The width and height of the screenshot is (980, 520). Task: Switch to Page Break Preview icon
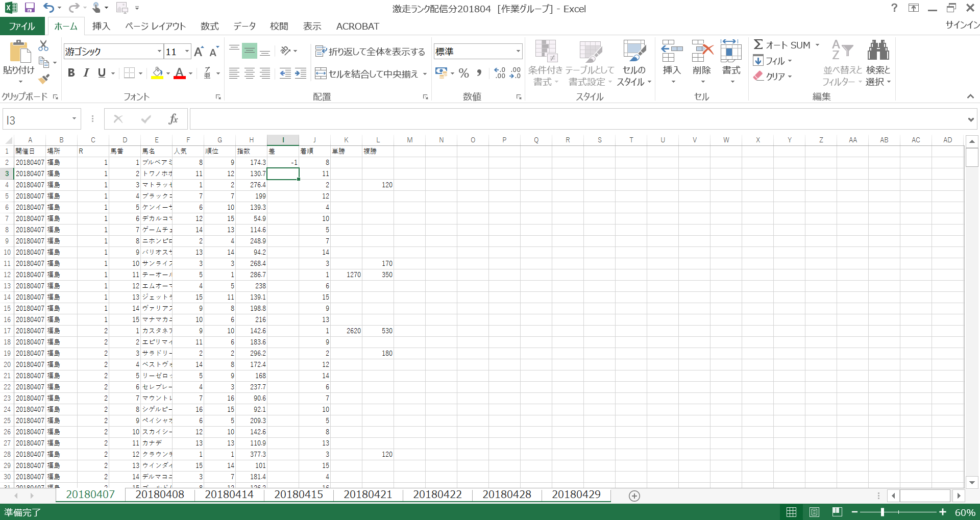pos(837,512)
